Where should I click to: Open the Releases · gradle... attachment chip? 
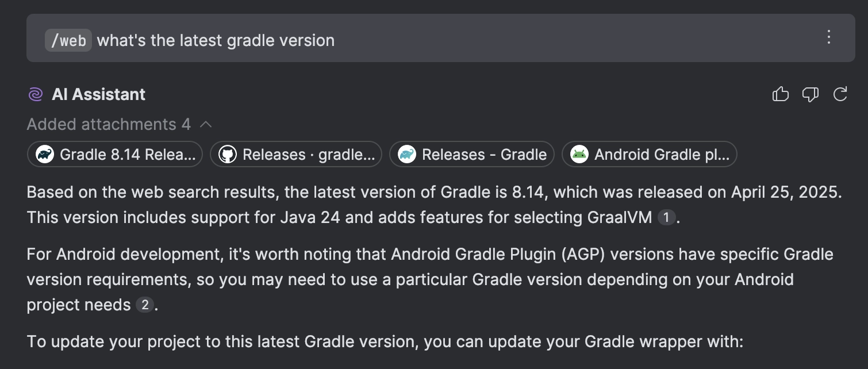click(x=295, y=154)
